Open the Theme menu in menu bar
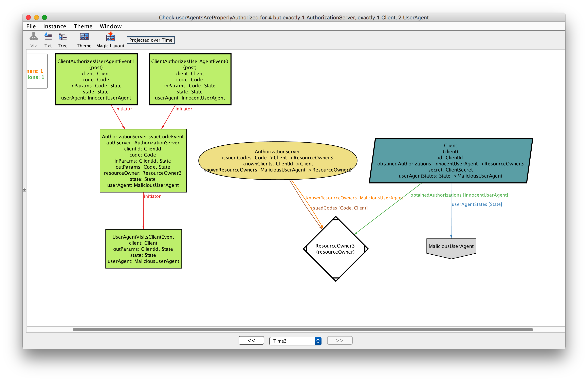Screen dimensions: 588x381 click(83, 26)
